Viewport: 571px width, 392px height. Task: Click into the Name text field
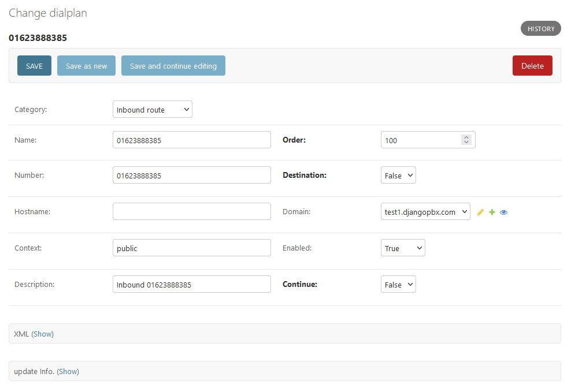point(191,140)
